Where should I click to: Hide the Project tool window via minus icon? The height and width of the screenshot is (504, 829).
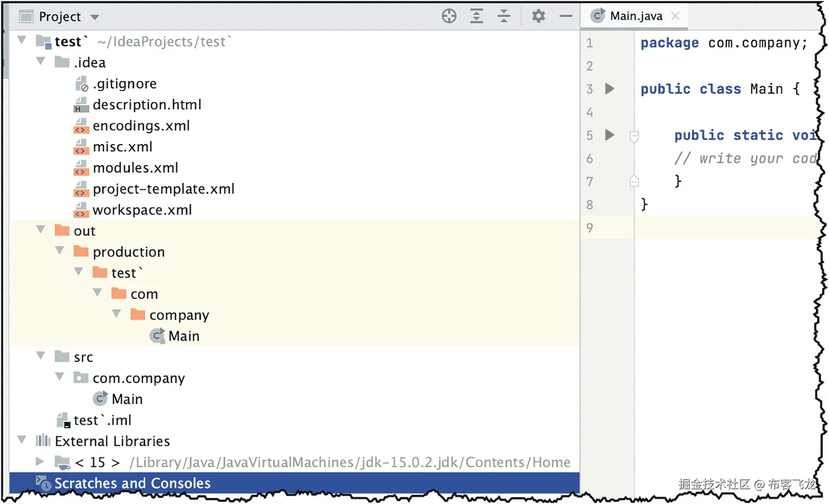tap(566, 16)
